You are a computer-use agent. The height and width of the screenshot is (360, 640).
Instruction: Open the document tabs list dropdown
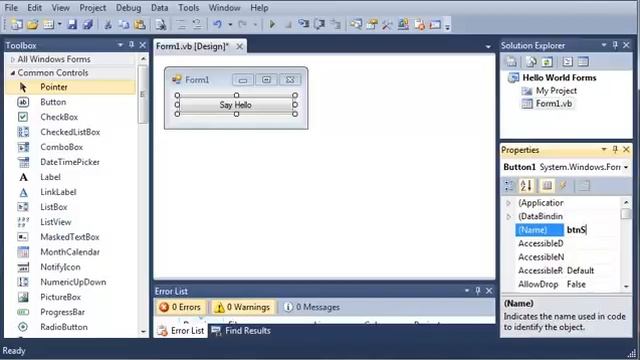[488, 47]
